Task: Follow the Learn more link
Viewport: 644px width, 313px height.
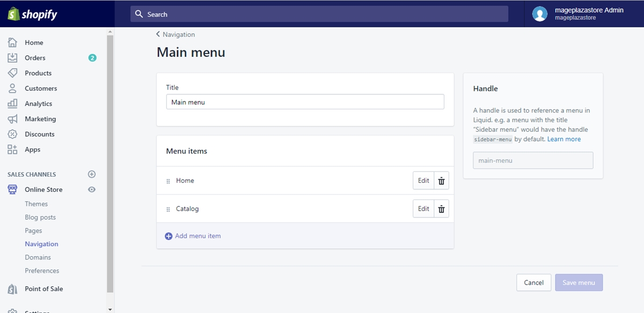Action: click(564, 139)
